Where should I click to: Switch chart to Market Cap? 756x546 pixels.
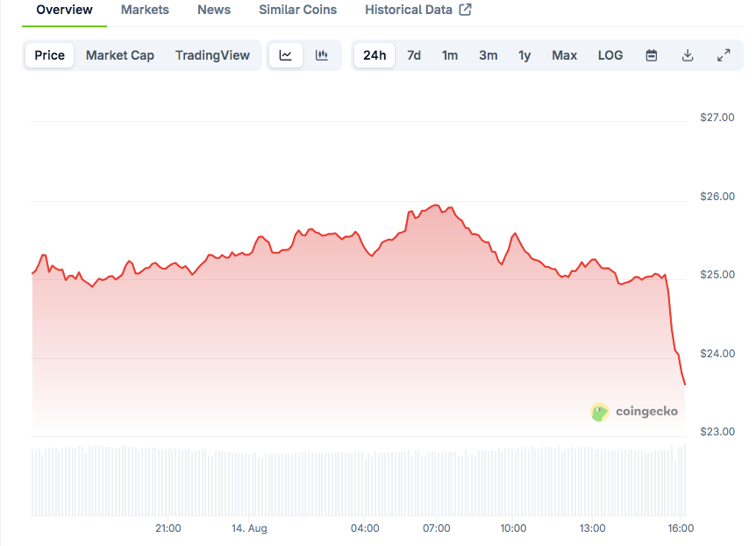pos(120,55)
